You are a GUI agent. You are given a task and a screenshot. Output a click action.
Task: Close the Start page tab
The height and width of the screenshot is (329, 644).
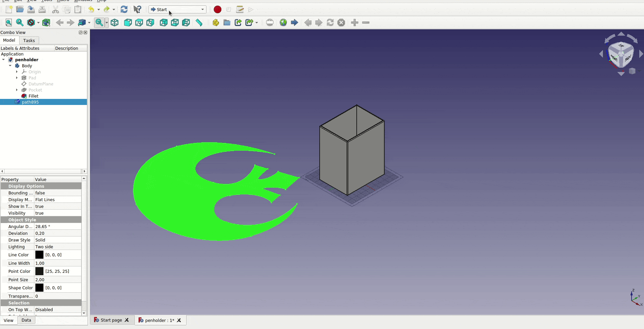[127, 320]
